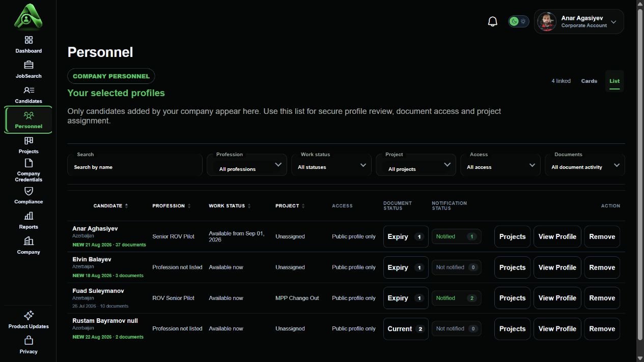The height and width of the screenshot is (362, 644).
Task: Open the Access filter dropdown
Action: pos(500,165)
